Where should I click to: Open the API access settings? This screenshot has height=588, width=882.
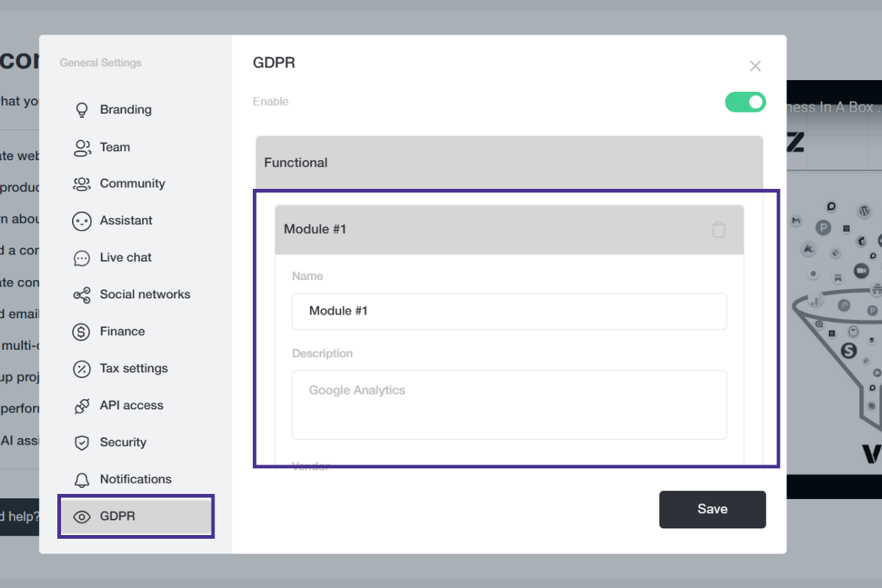pos(132,405)
